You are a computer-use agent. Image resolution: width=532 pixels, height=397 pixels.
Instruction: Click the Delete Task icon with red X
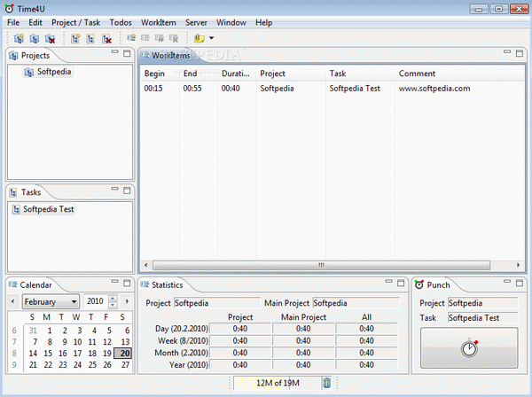pos(106,38)
